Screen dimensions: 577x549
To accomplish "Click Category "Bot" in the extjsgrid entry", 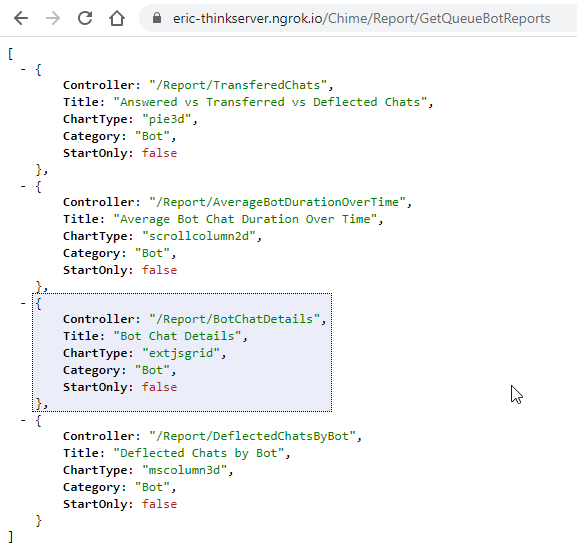I will (x=152, y=370).
